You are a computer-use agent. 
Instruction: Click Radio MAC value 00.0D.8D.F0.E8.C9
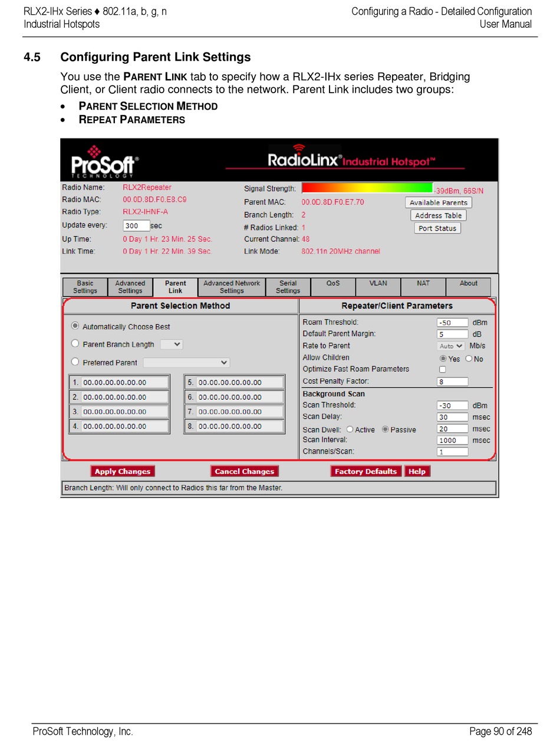[x=154, y=199]
